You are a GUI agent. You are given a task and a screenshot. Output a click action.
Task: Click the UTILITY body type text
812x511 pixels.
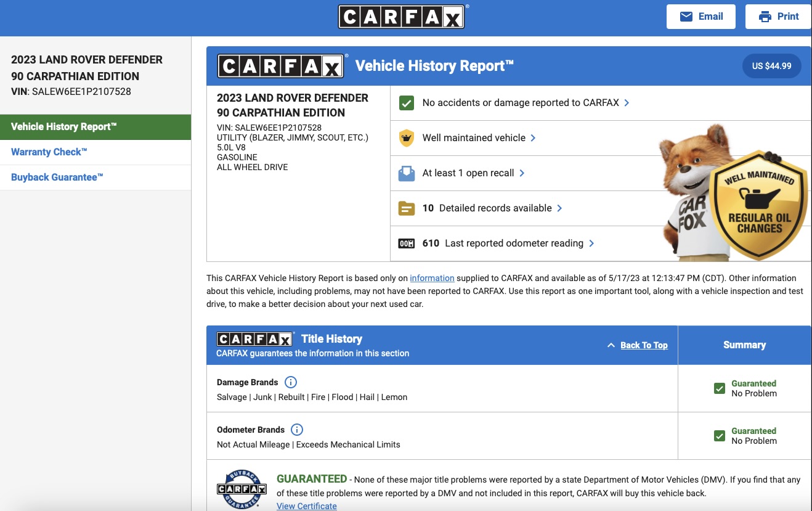pos(293,137)
